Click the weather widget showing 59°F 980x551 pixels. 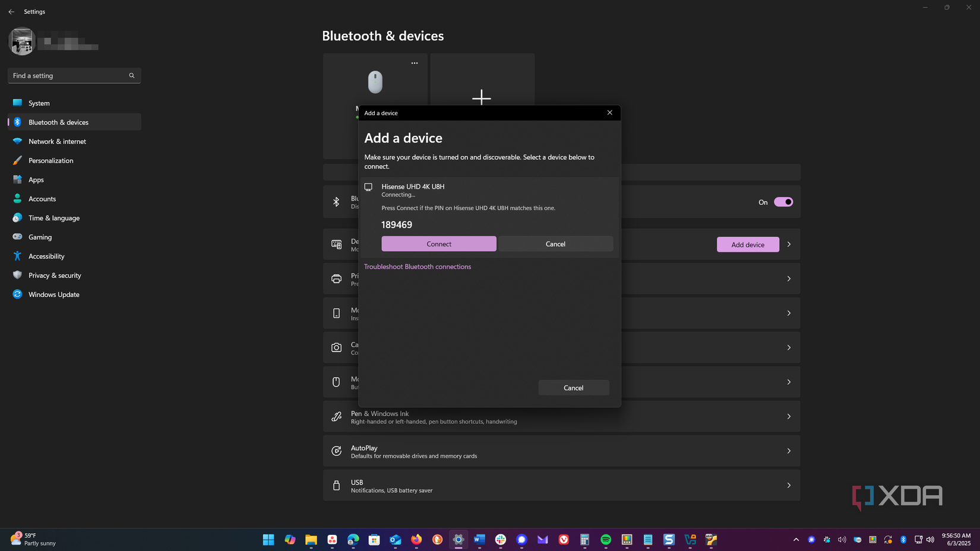coord(33,539)
